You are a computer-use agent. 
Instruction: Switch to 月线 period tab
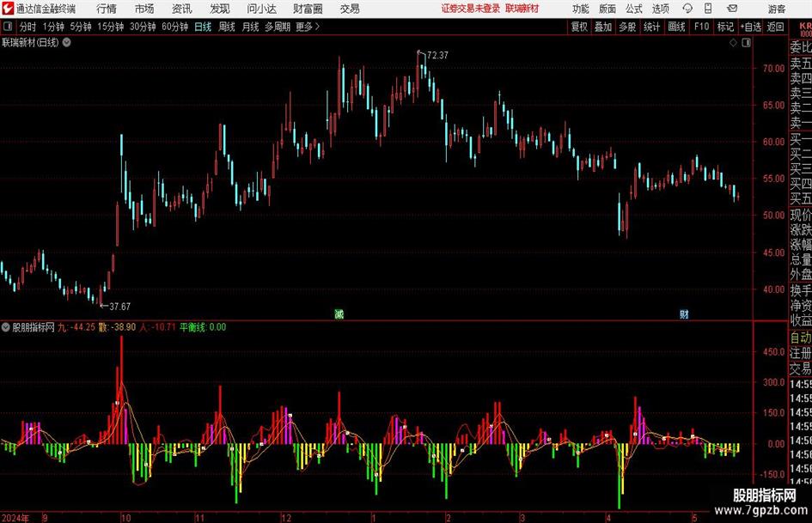(250, 27)
